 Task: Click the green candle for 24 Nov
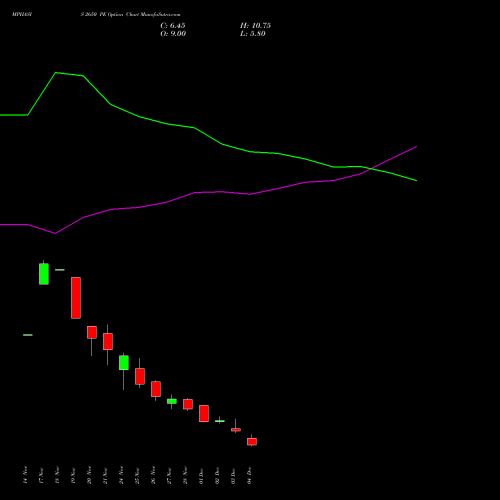coord(124,363)
